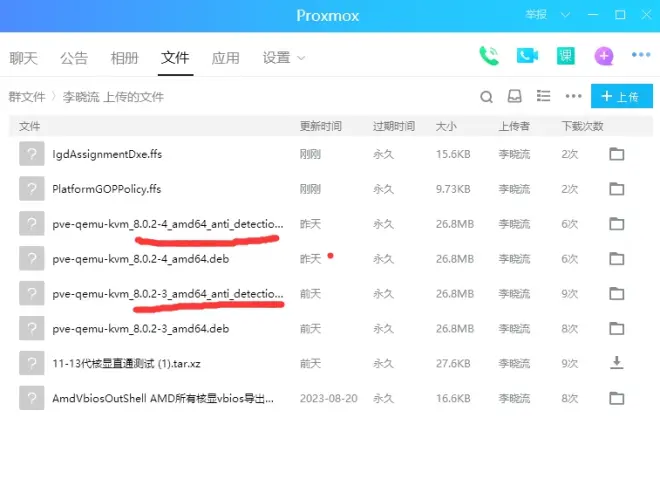Go back to 群文件 breadcrumb
This screenshot has width=660, height=486.
click(27, 97)
